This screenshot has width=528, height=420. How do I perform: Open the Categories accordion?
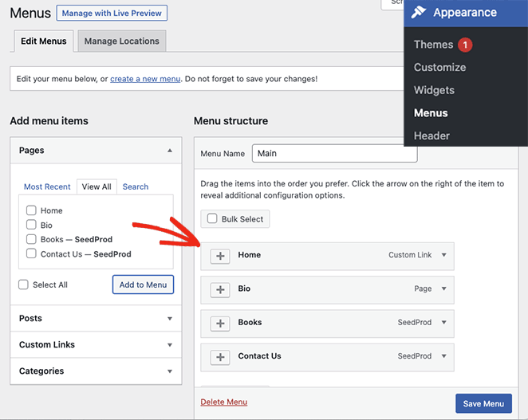click(96, 371)
